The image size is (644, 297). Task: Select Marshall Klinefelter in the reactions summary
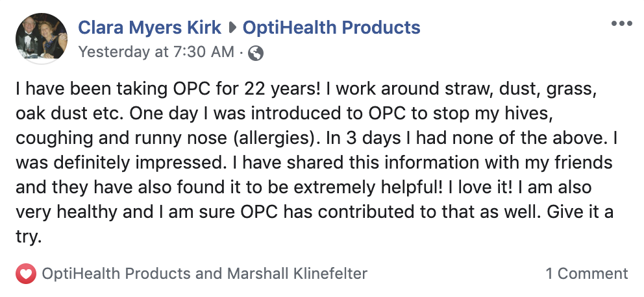coord(297,274)
